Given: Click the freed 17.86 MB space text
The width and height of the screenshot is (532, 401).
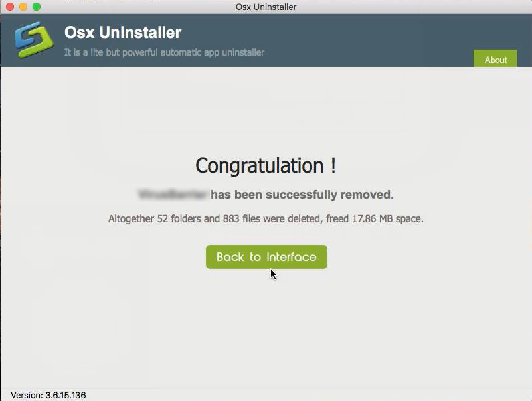Looking at the screenshot, I should tap(375, 219).
